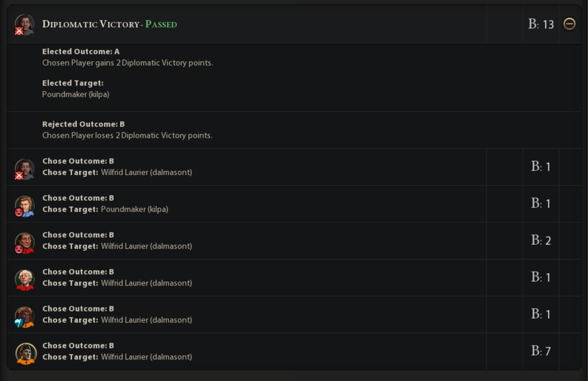Click red angry face badge on blond leader
This screenshot has width=588, height=381.
click(19, 212)
